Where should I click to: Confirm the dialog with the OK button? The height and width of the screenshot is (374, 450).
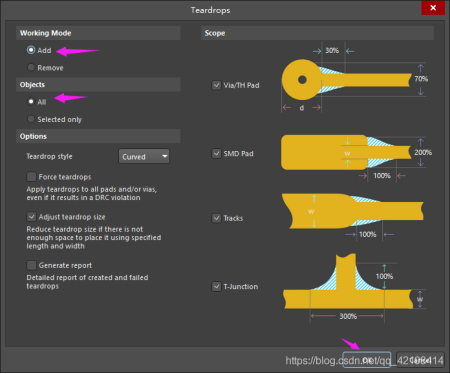point(367,360)
